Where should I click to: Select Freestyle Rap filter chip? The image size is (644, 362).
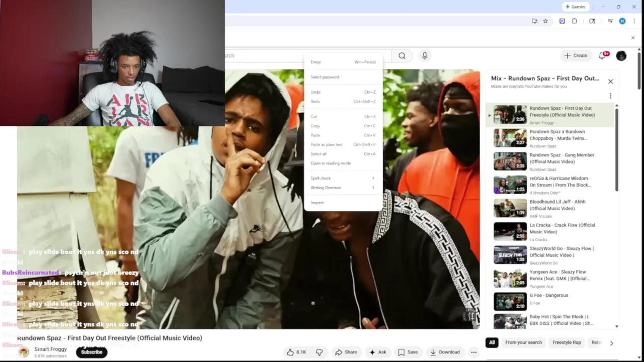pos(567,343)
